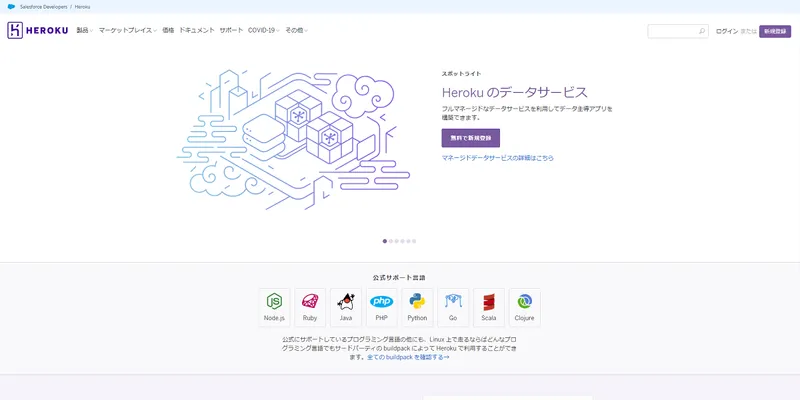This screenshot has height=400, width=800.
Task: Select the second carousel dot indicator
Action: (391, 241)
